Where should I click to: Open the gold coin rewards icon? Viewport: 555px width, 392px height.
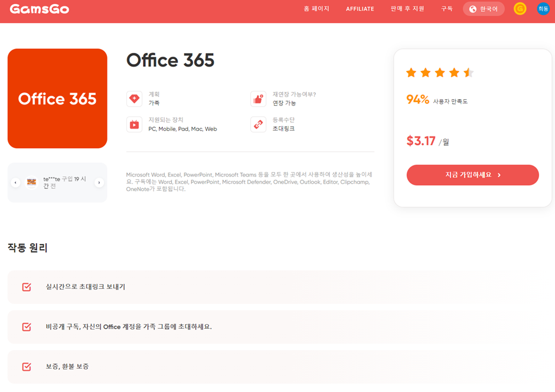520,9
